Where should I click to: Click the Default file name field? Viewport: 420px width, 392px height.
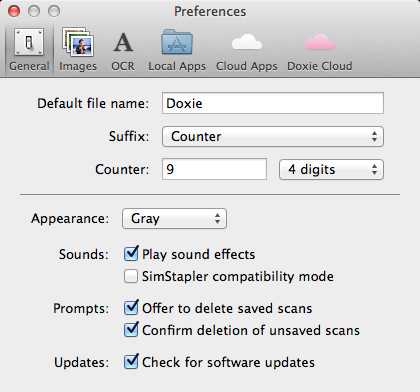[273, 103]
